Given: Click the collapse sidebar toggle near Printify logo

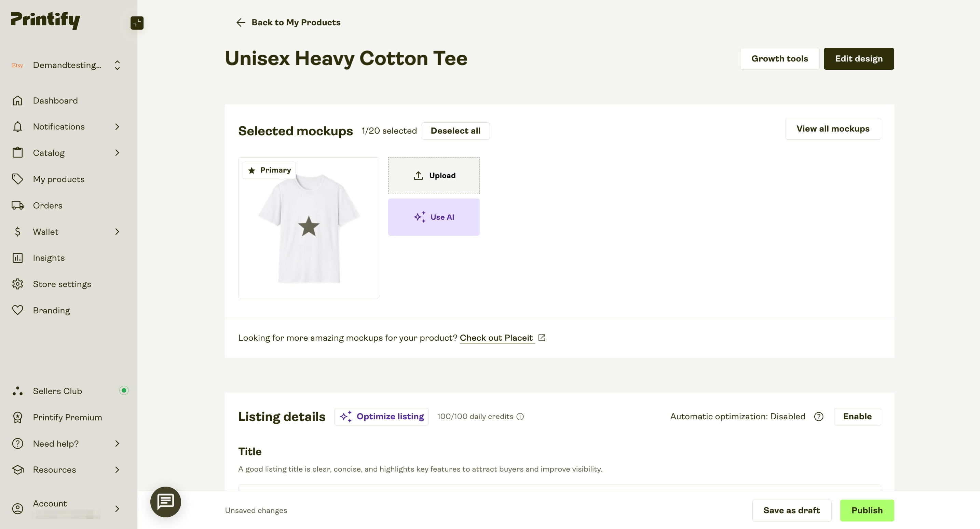Looking at the screenshot, I should tap(137, 23).
